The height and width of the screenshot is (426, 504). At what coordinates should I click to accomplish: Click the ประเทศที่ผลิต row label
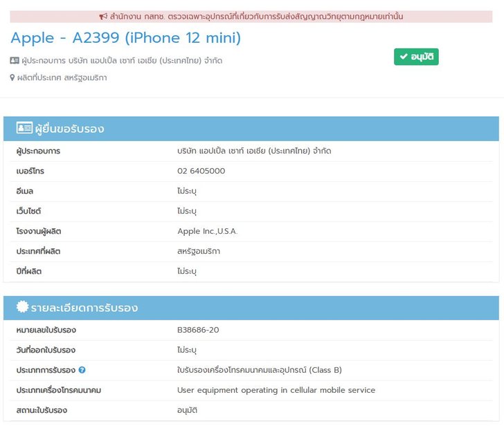pyautogui.click(x=38, y=251)
